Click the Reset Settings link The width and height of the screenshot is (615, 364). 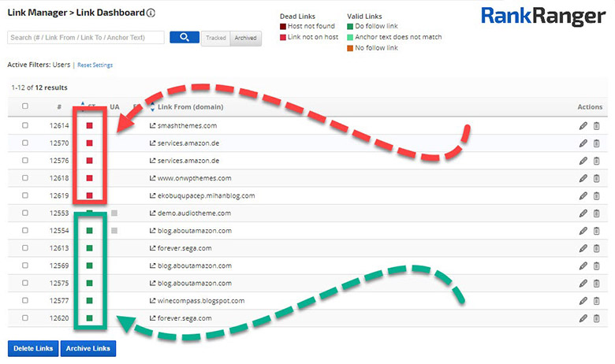(95, 65)
